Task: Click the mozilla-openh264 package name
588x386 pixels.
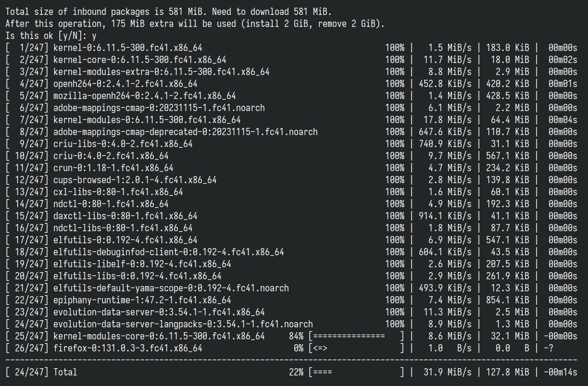Action: 145,96
